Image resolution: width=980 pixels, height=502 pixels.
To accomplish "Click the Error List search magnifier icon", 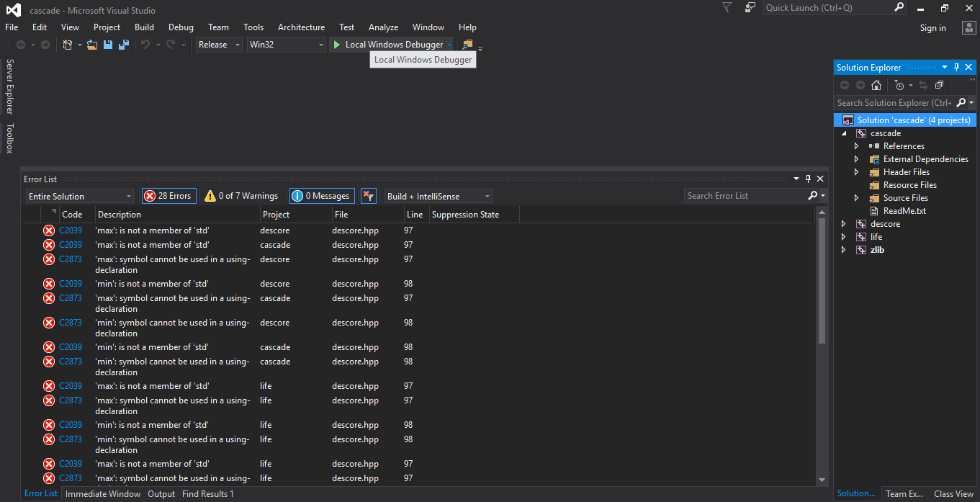I will click(813, 195).
